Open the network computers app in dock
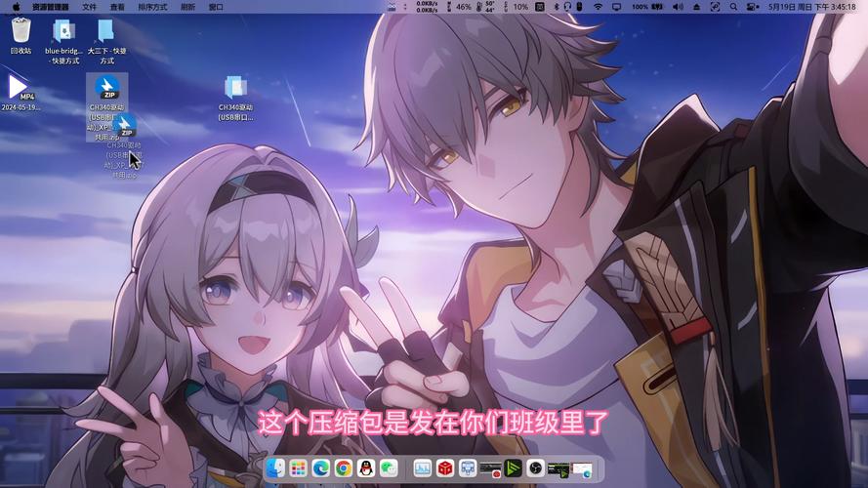 (x=468, y=468)
